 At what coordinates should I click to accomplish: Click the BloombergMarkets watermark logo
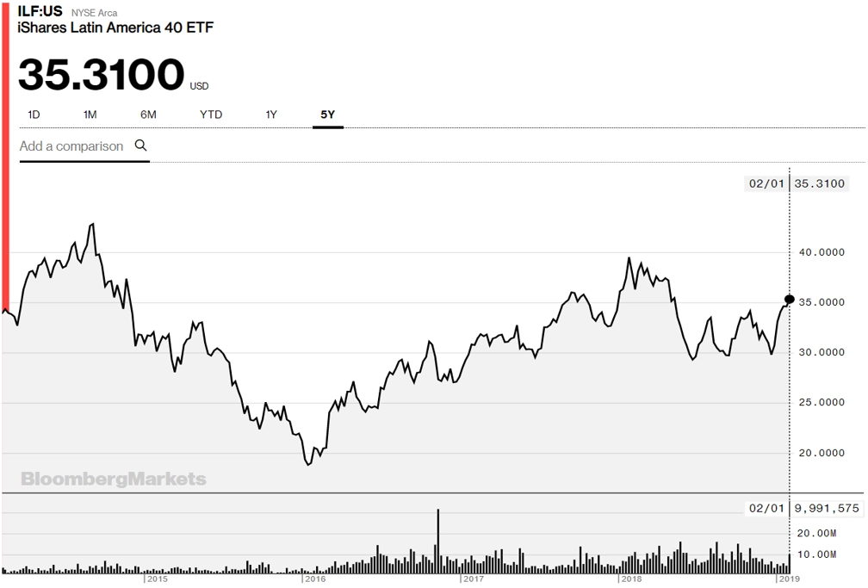(114, 479)
